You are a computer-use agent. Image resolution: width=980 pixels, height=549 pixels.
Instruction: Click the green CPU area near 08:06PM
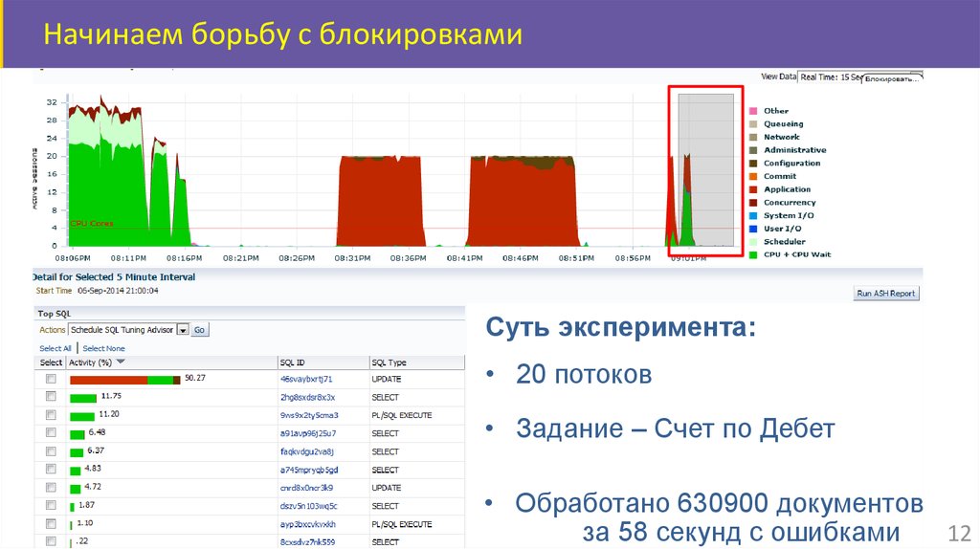click(x=106, y=197)
